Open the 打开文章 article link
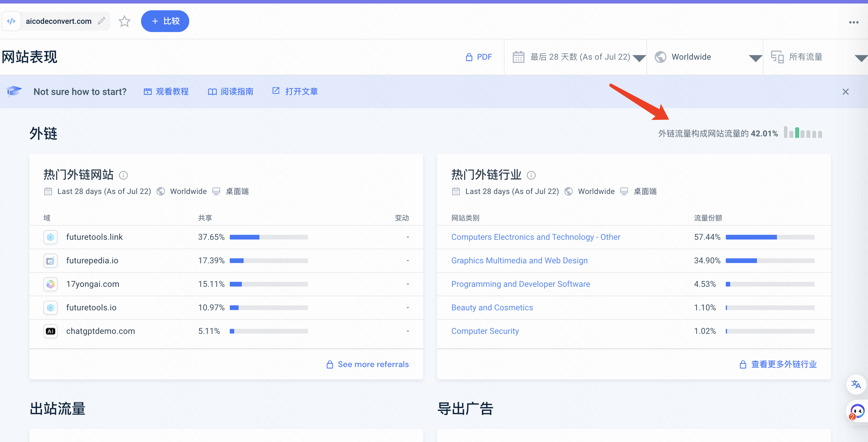 [295, 91]
